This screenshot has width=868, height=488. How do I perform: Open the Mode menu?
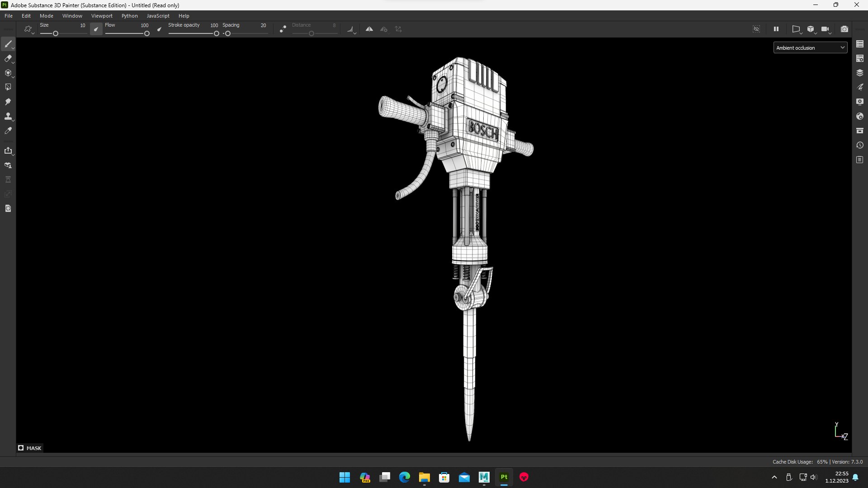(47, 16)
